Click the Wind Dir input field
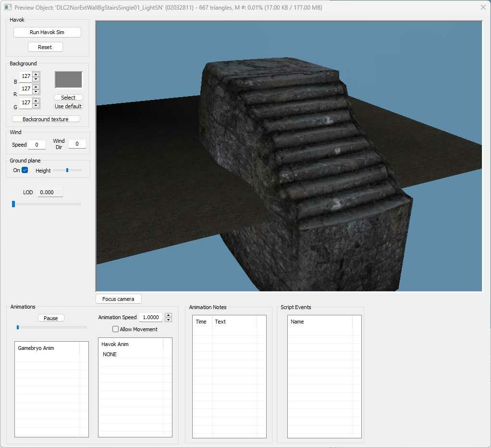491x448 pixels. click(x=77, y=144)
